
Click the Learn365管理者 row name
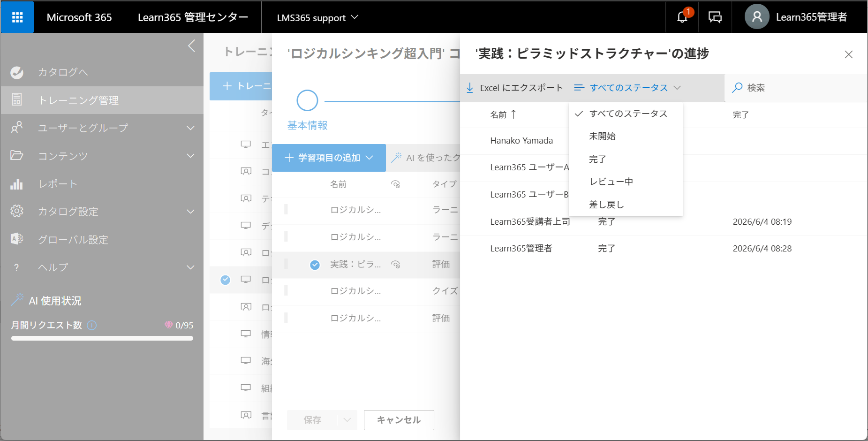pos(521,249)
